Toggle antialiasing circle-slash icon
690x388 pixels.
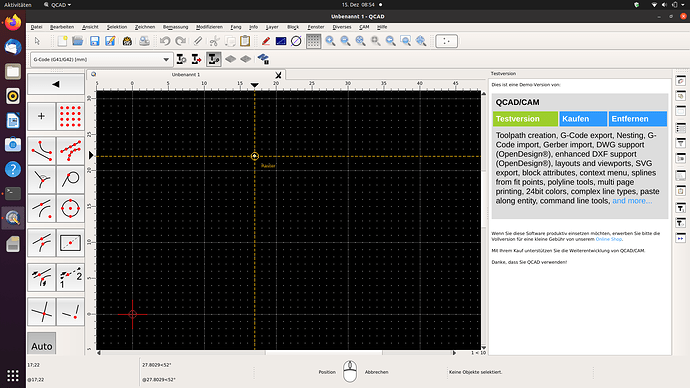[296, 41]
